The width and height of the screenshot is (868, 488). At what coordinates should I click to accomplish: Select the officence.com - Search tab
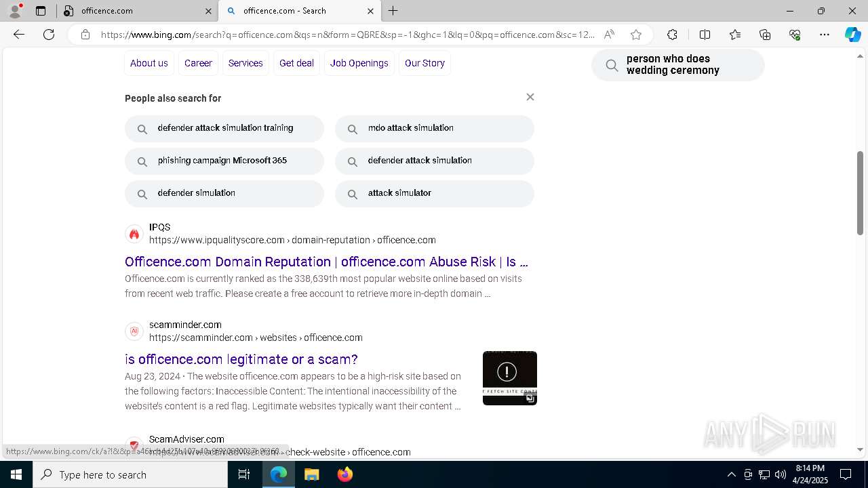click(x=299, y=11)
